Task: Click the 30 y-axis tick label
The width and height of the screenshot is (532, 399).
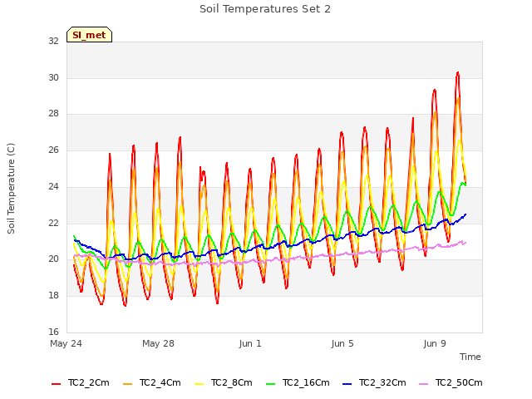Action: [x=53, y=77]
